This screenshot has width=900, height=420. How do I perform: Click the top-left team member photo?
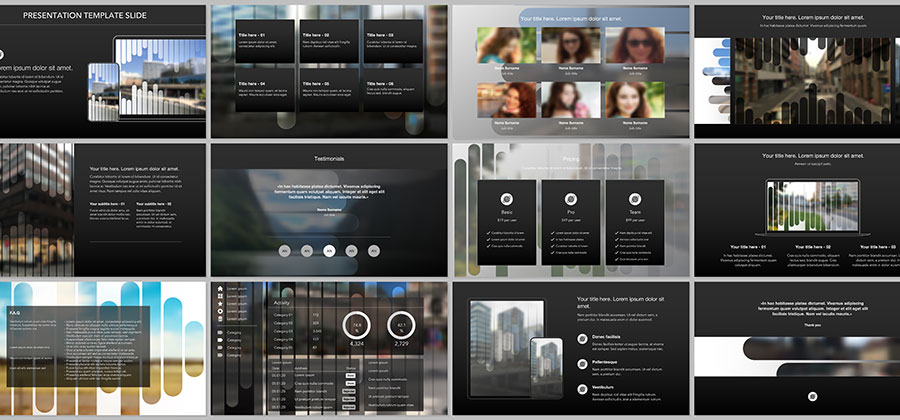click(x=504, y=45)
